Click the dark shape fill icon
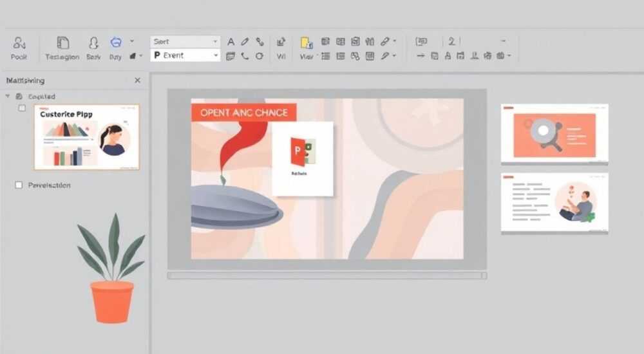This screenshot has height=354, width=644. 133,56
